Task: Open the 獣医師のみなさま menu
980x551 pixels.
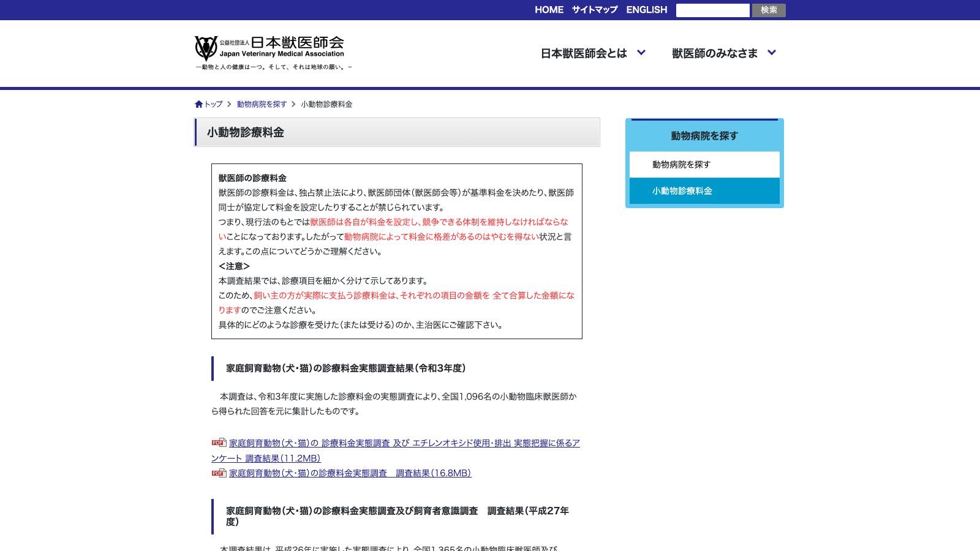Action: [715, 53]
